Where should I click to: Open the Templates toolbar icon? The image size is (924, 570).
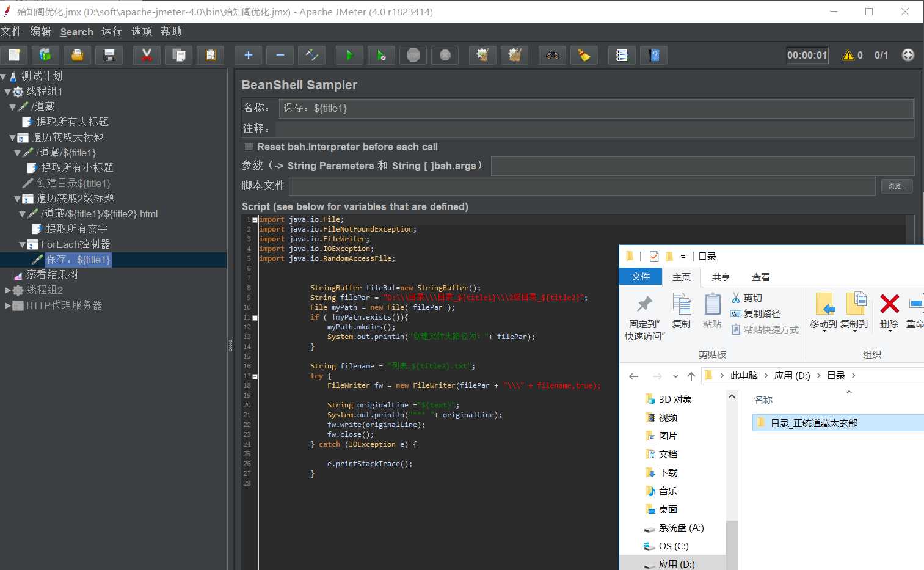pos(45,55)
